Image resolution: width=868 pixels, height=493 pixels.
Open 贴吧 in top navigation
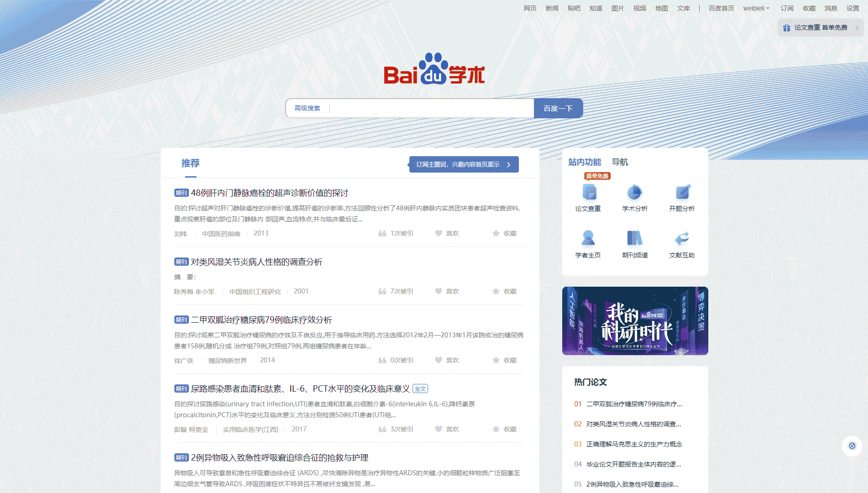coord(574,8)
